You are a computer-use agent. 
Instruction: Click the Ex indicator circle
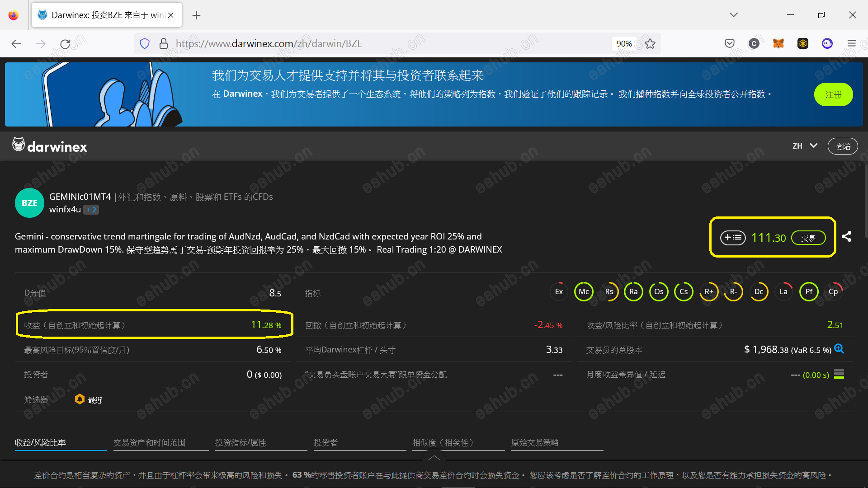coord(559,292)
